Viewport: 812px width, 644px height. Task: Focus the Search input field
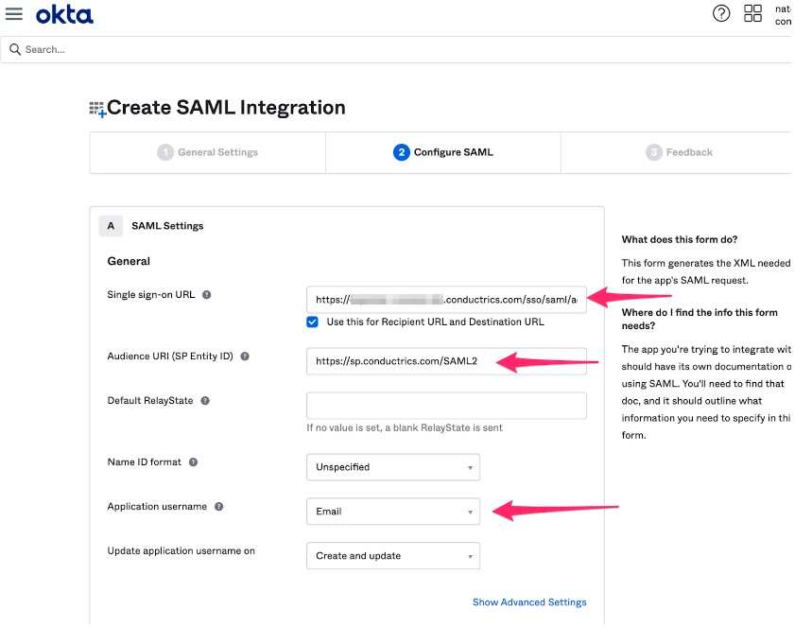(396, 50)
